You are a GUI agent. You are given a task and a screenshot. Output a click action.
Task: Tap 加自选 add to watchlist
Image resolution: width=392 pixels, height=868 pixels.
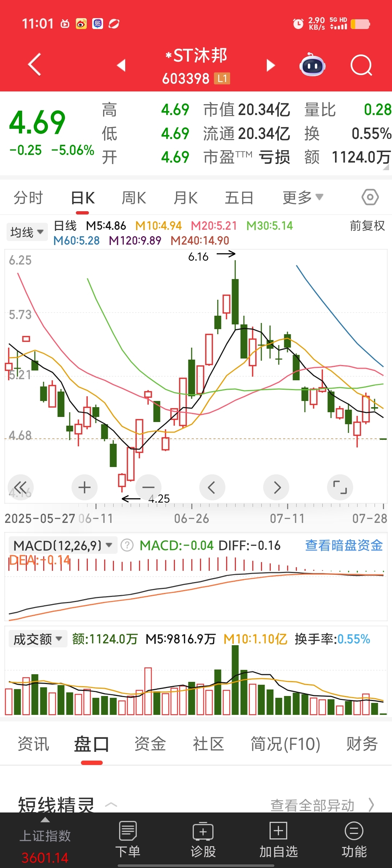[278, 839]
